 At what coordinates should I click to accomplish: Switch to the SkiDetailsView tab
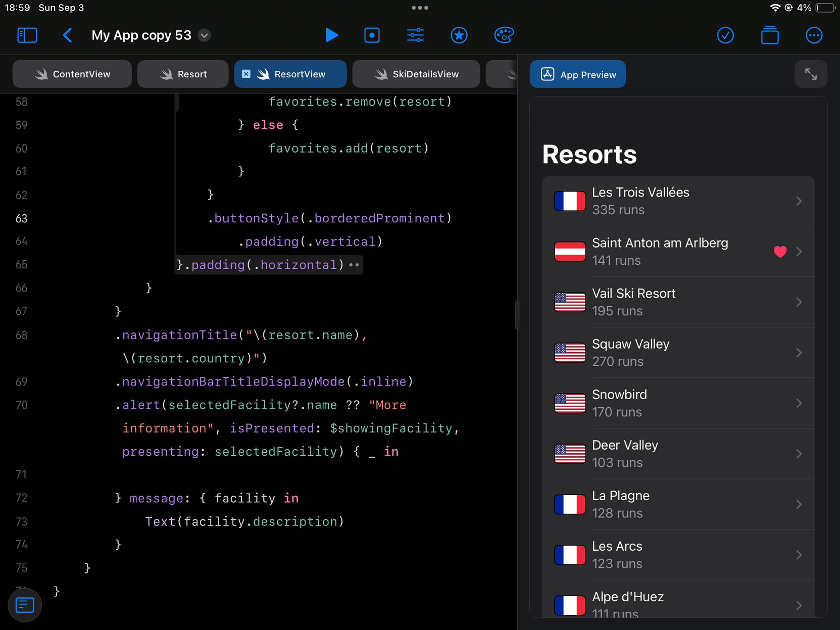416,74
